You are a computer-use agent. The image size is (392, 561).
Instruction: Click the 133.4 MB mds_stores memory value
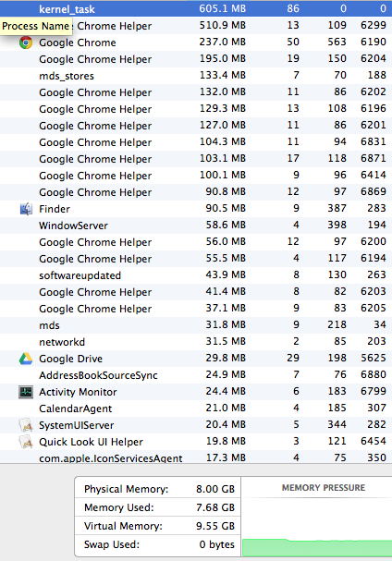coord(223,75)
